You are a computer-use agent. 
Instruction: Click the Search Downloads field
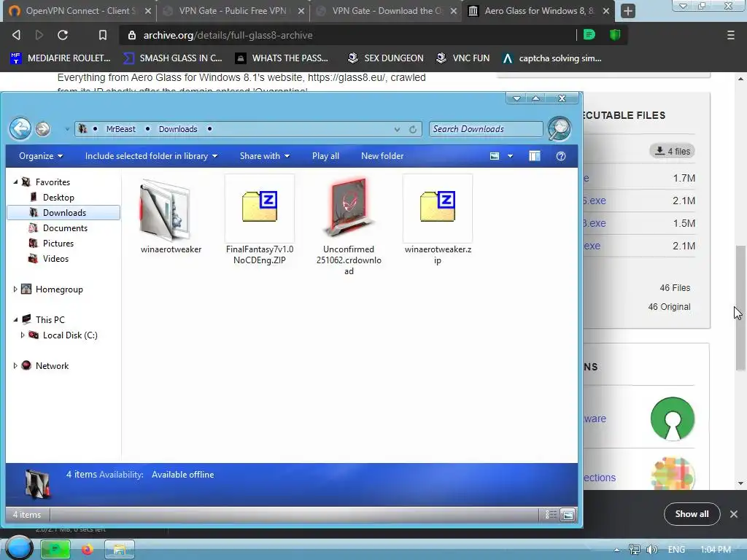click(486, 129)
